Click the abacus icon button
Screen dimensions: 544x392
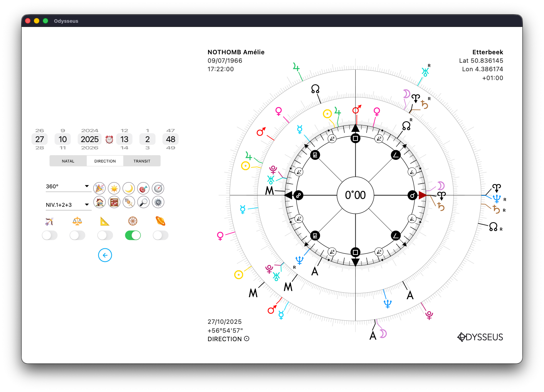[x=114, y=202]
